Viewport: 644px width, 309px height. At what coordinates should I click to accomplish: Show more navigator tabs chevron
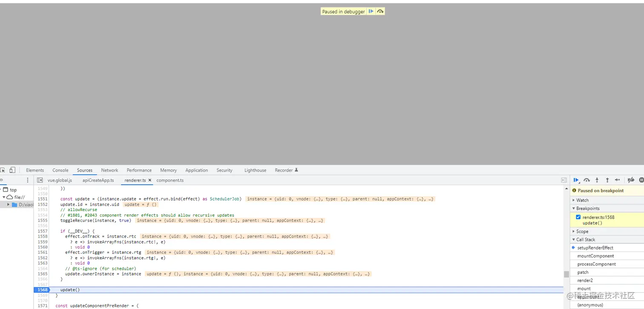pyautogui.click(x=2, y=180)
